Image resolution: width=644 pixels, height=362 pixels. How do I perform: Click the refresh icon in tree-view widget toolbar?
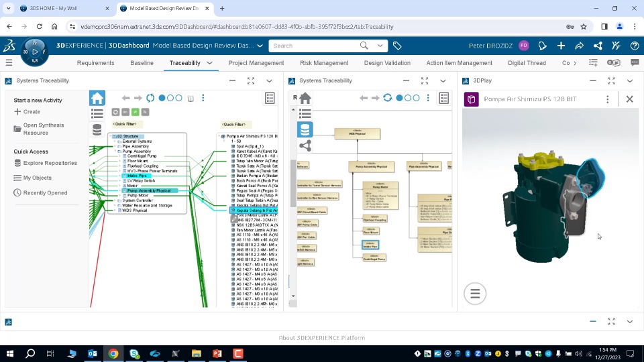tap(150, 98)
